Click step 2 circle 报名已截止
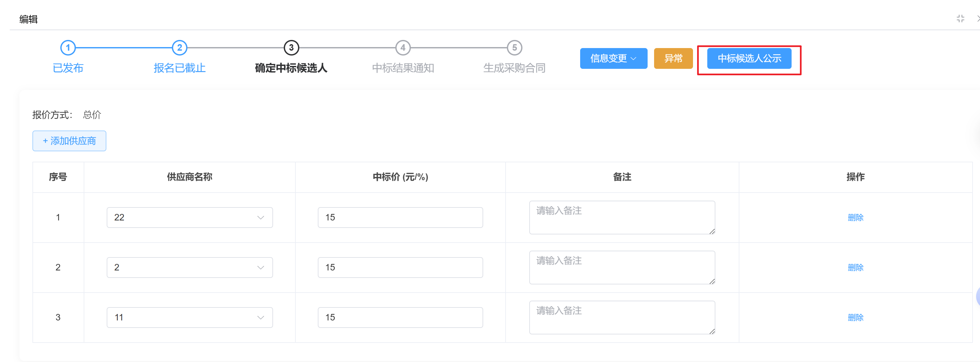 point(180,48)
